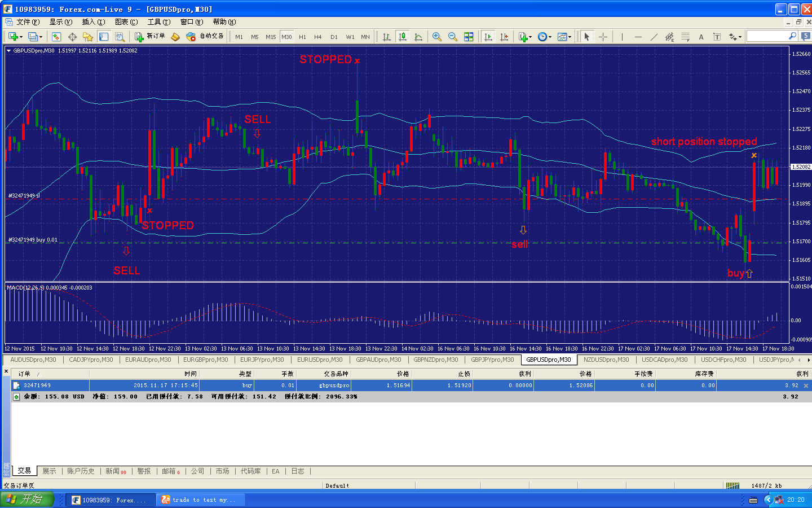812x508 pixels.
Task: Switch to 'trade to test my...' taskbar window
Action: (201, 500)
